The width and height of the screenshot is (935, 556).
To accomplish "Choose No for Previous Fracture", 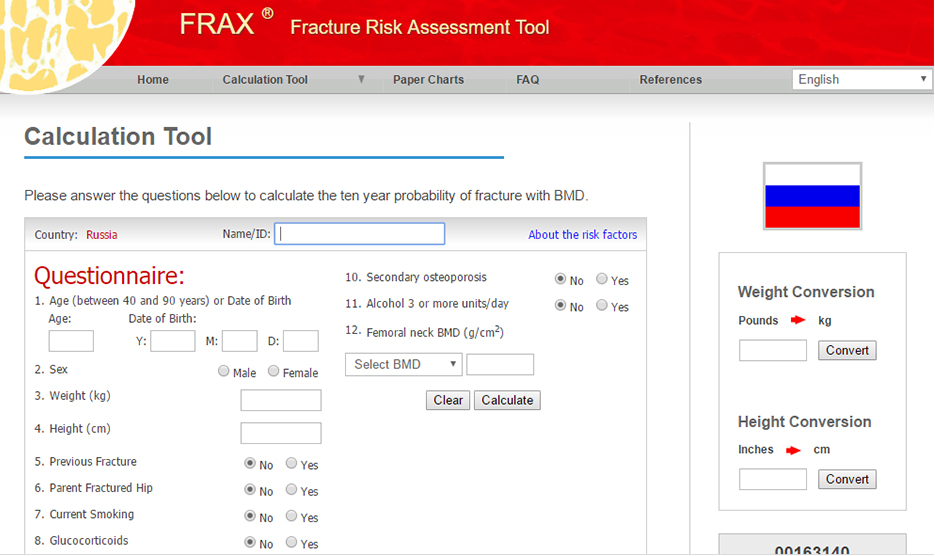I will pyautogui.click(x=250, y=463).
